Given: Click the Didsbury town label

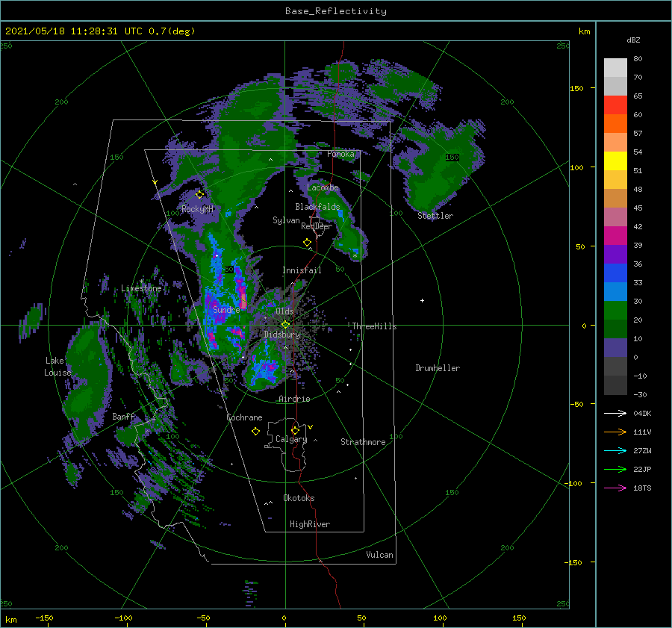Looking at the screenshot, I should tap(281, 335).
